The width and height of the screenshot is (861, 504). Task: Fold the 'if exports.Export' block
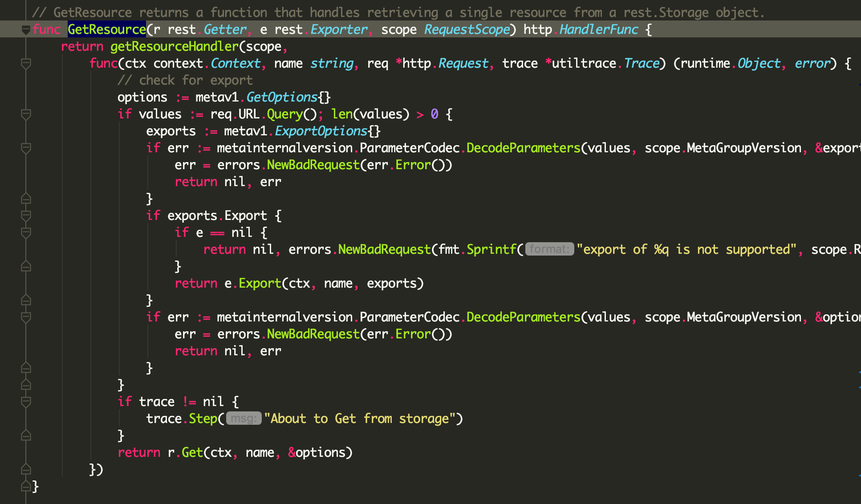coord(26,216)
